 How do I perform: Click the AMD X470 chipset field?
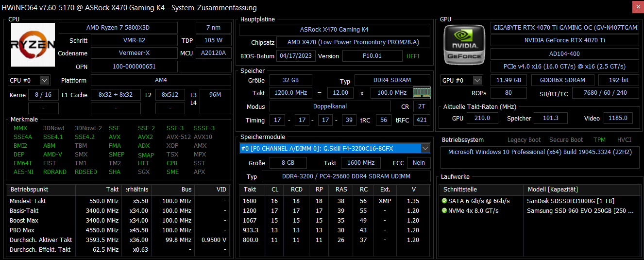(x=353, y=42)
